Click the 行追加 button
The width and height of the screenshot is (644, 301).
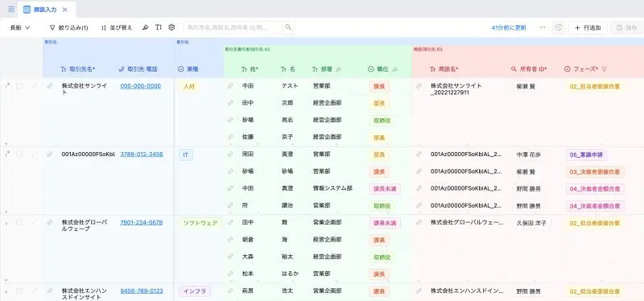coord(588,27)
